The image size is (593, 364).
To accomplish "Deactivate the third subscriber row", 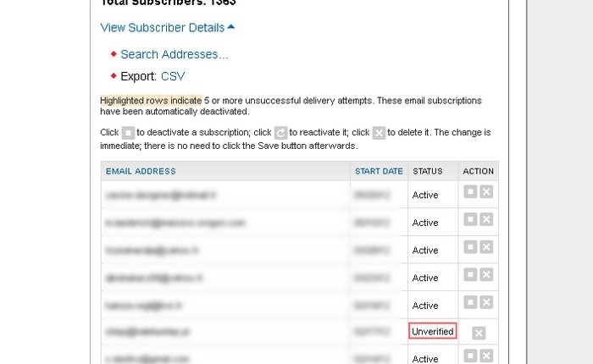I will pyautogui.click(x=471, y=248).
